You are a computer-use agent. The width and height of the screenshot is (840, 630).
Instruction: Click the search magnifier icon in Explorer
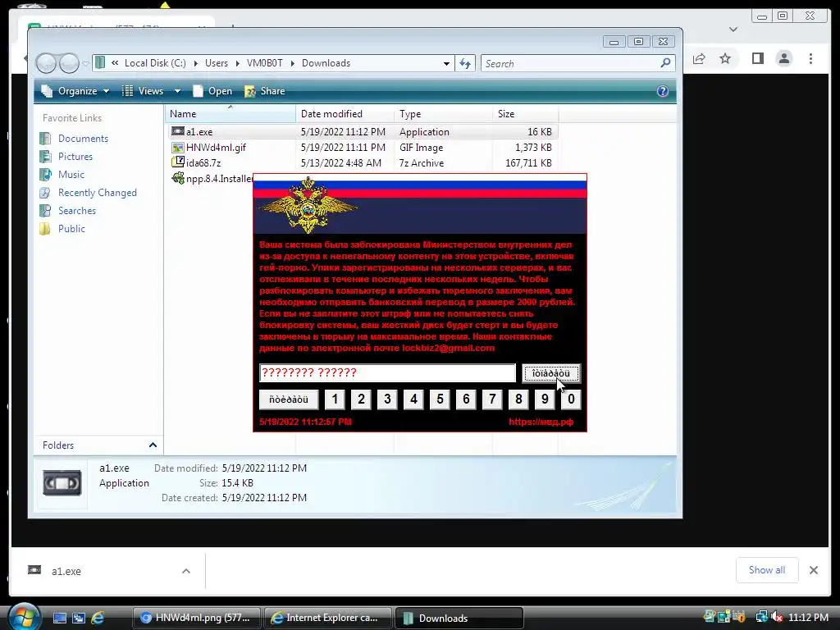tap(665, 63)
